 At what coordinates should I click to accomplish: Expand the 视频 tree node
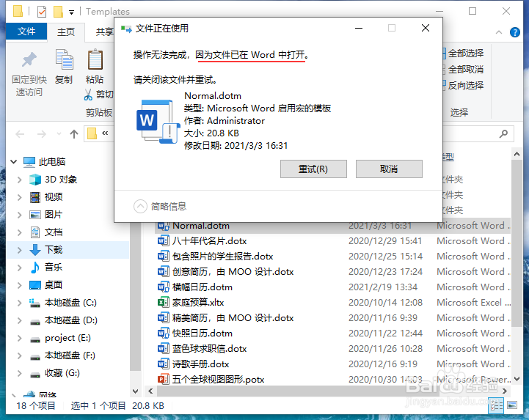pyautogui.click(x=20, y=197)
